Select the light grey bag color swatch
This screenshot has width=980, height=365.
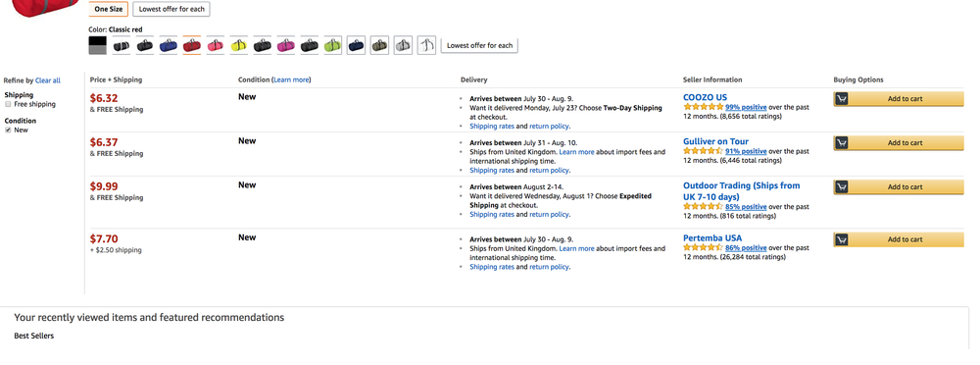(x=403, y=46)
